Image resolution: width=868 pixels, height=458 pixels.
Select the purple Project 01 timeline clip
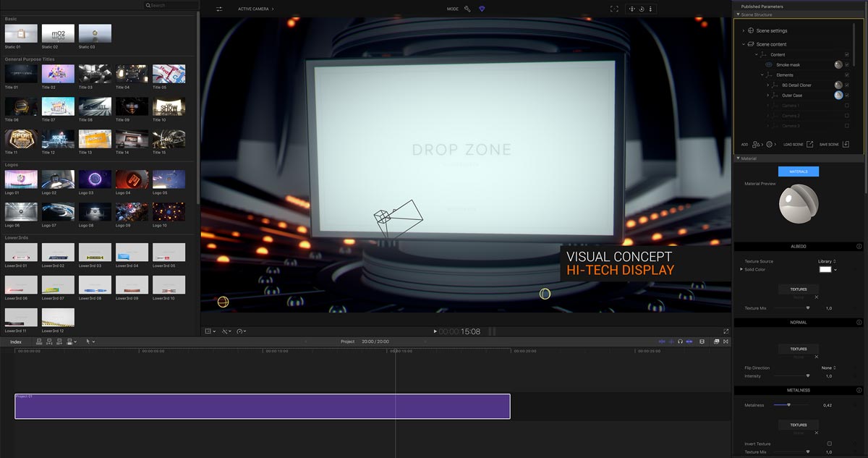tap(263, 406)
